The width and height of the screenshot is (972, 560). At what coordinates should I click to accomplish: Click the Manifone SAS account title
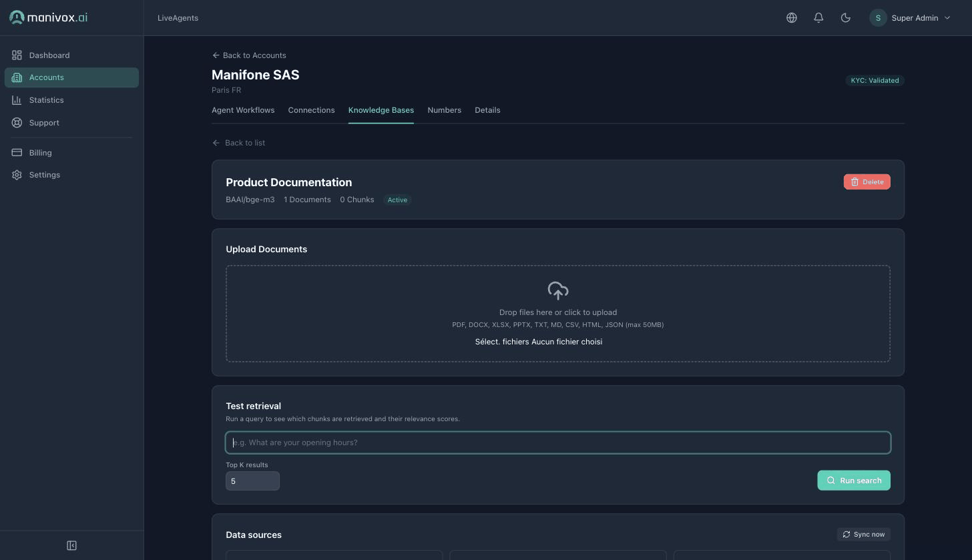pyautogui.click(x=256, y=75)
